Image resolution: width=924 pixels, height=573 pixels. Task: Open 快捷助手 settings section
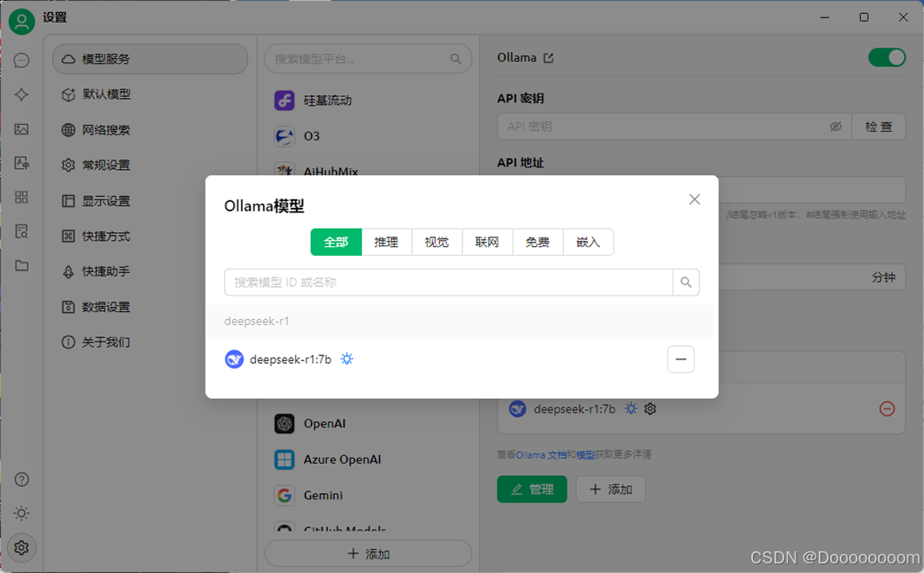pyautogui.click(x=150, y=271)
